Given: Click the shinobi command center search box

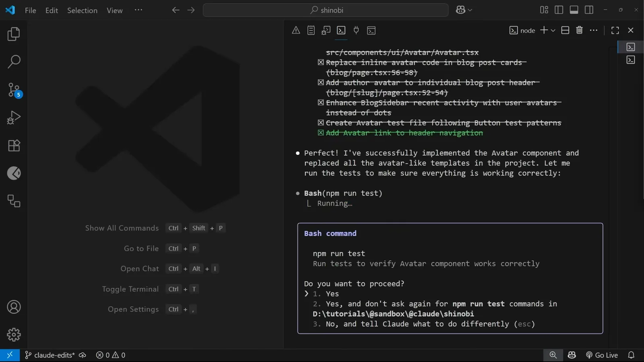Looking at the screenshot, I should [x=326, y=10].
